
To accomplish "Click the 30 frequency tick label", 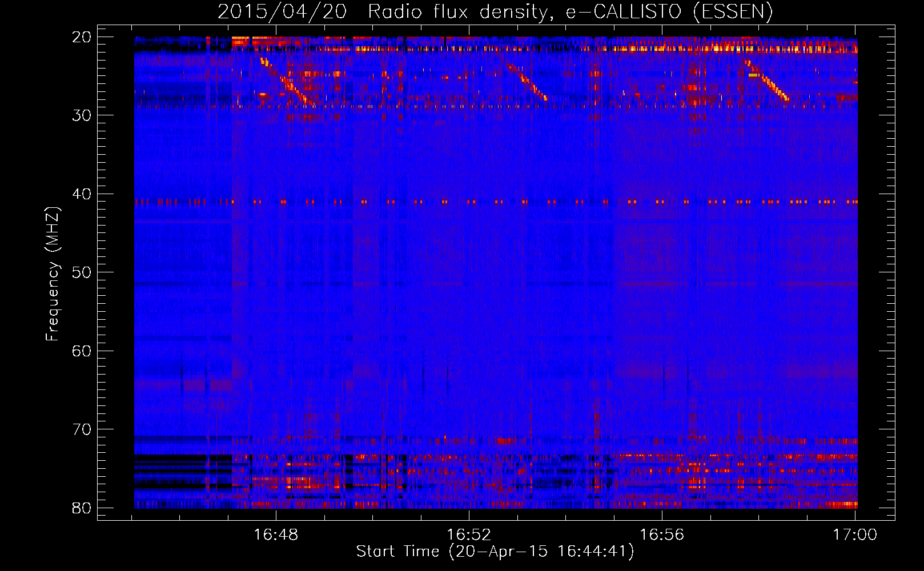I will coord(82,115).
